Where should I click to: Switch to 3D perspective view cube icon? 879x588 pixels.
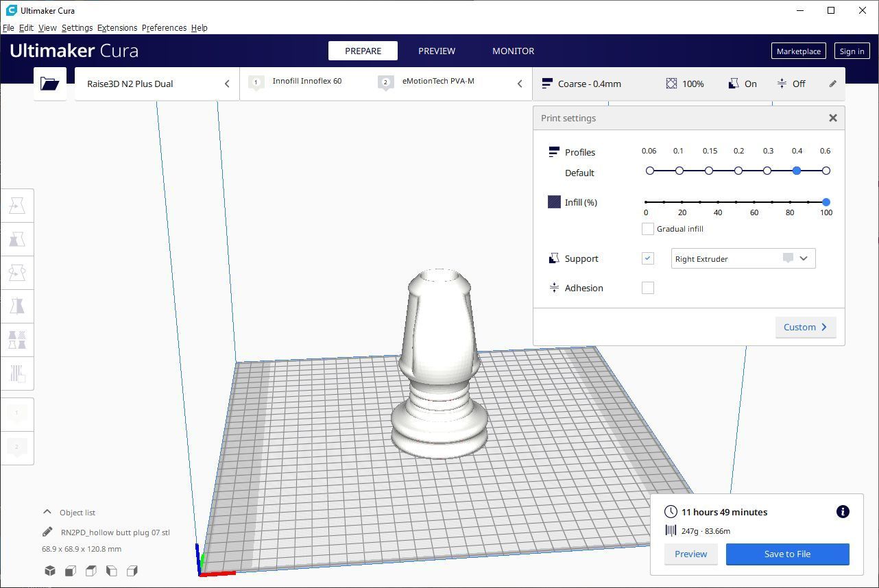50,571
